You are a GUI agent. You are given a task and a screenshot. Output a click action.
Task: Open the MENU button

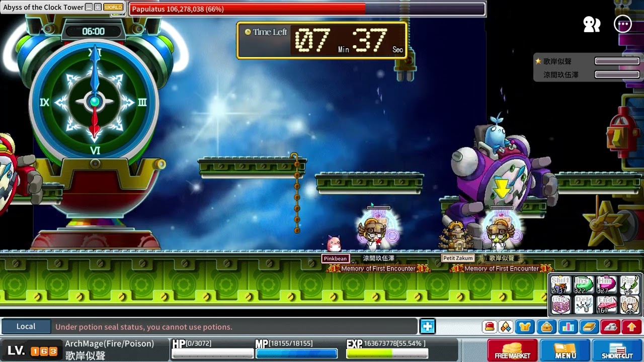pos(565,350)
